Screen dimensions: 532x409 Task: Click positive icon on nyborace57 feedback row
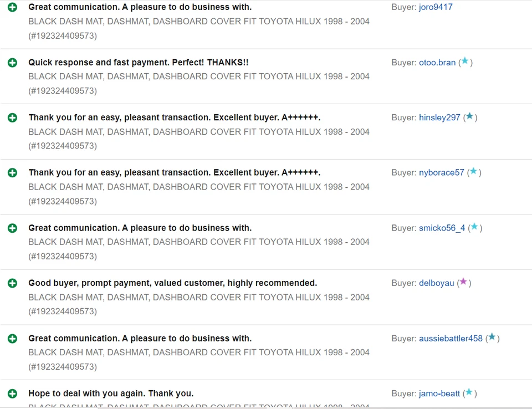click(x=12, y=172)
